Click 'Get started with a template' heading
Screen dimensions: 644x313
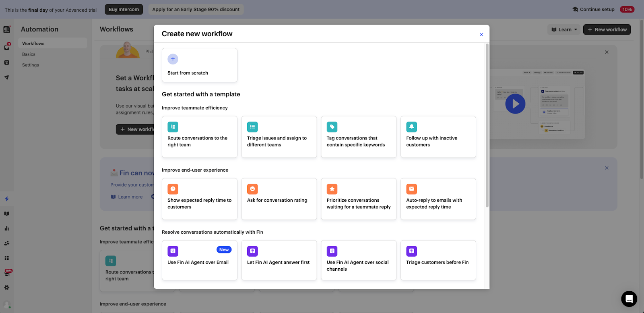click(201, 94)
